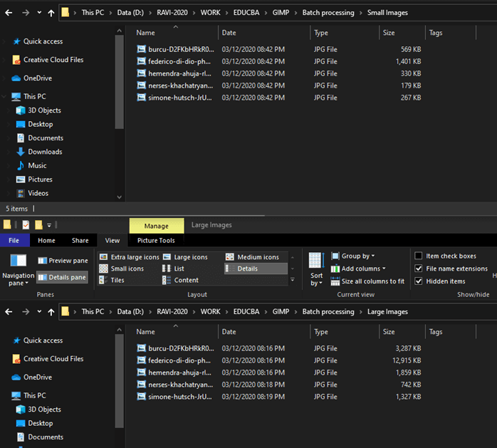Choose List layout

(173, 269)
